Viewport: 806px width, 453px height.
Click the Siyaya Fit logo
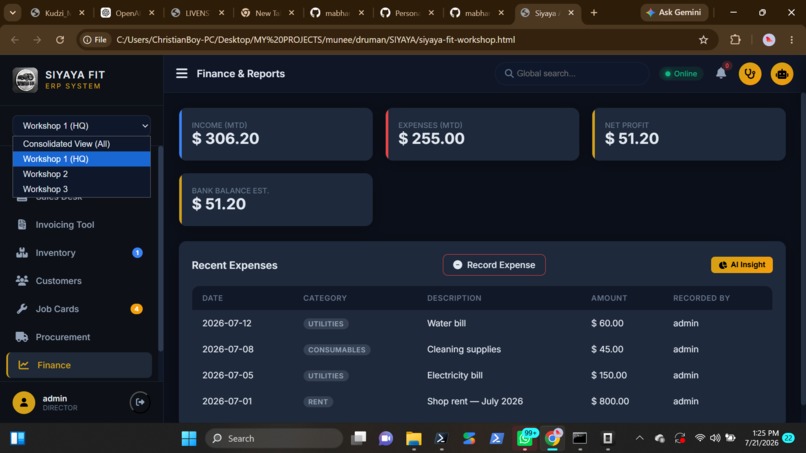(25, 80)
